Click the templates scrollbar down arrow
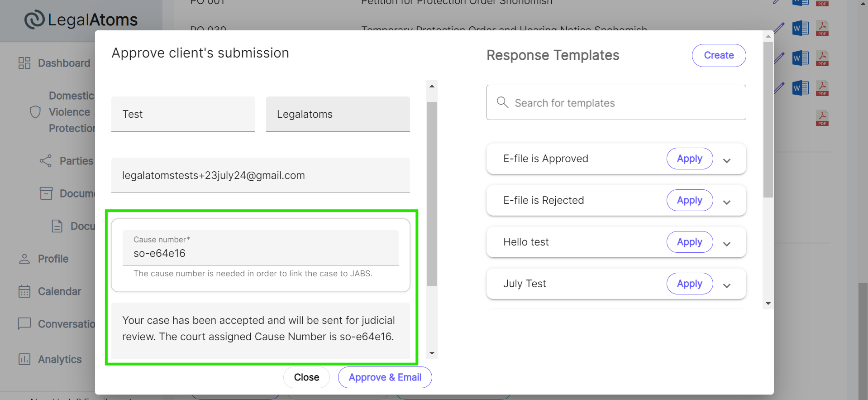This screenshot has height=400, width=868. [768, 304]
